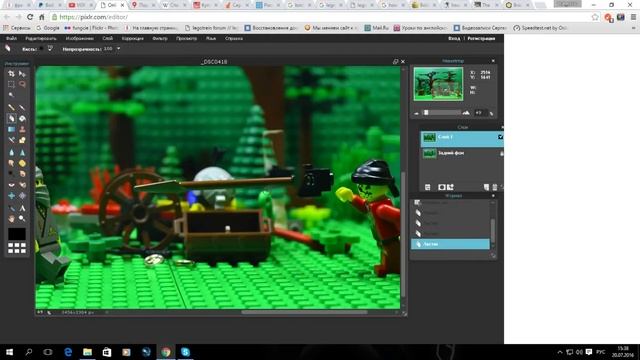Image resolution: width=640 pixels, height=360 pixels.
Task: Select the Paint Bucket tool
Action: tap(22, 118)
